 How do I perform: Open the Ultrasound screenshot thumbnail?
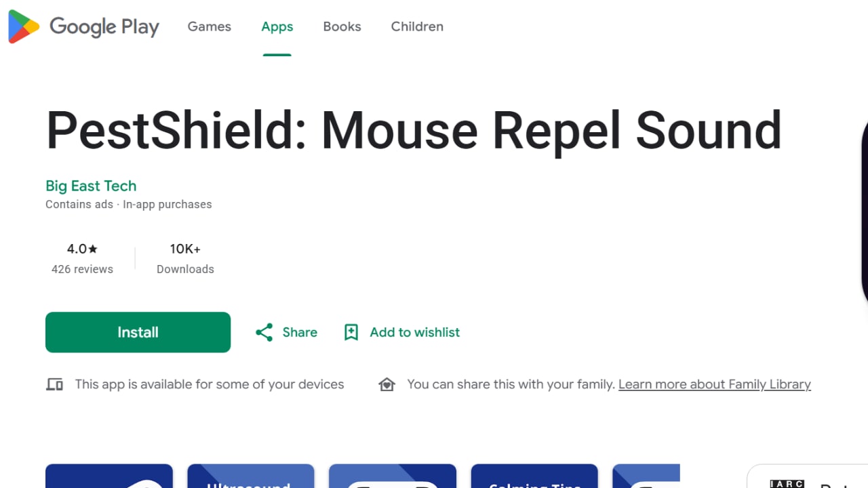click(251, 476)
